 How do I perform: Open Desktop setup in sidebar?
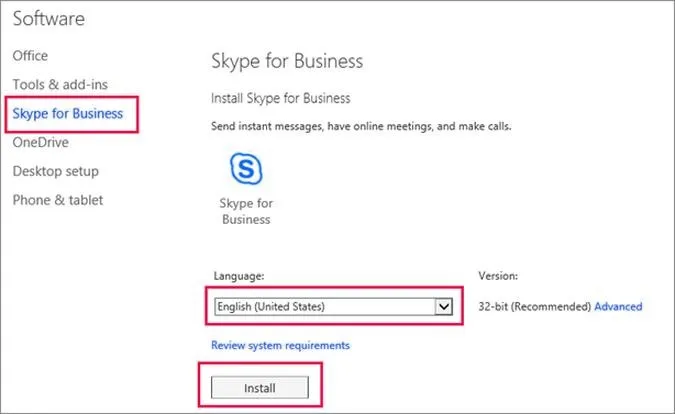[x=56, y=171]
